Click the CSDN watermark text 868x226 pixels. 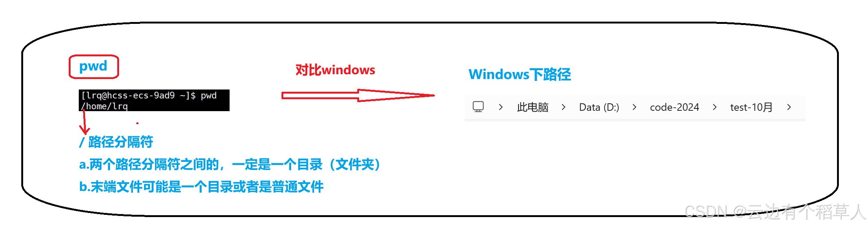pyautogui.click(x=775, y=211)
